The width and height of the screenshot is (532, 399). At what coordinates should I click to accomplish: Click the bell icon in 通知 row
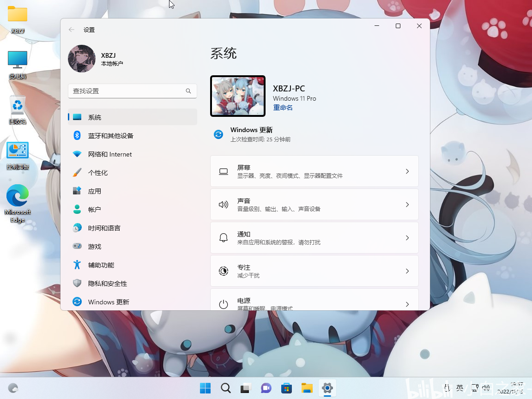coord(224,238)
